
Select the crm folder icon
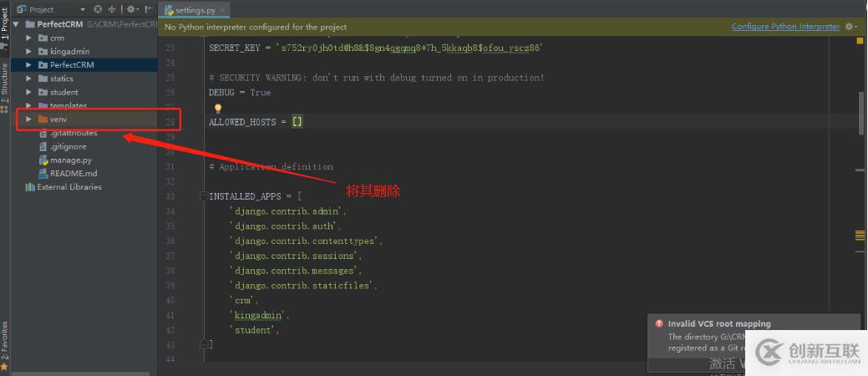(43, 38)
